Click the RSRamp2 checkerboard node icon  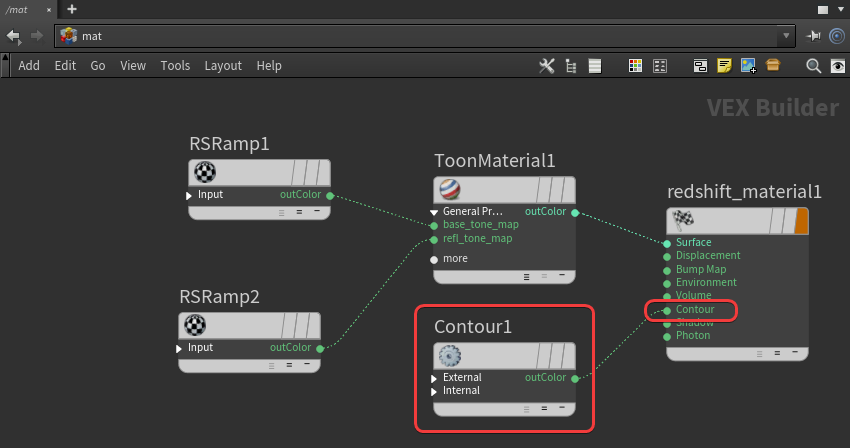195,325
